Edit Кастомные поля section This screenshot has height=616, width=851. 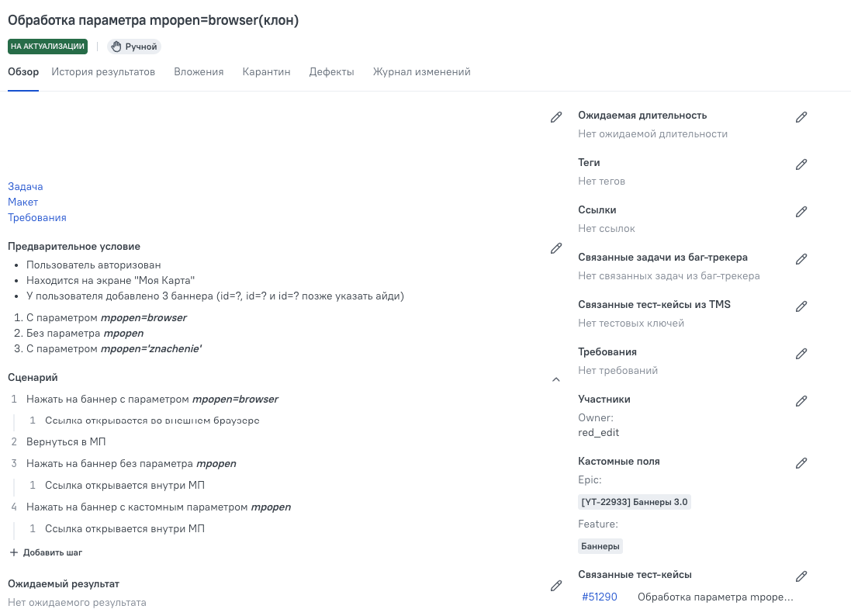pyautogui.click(x=801, y=463)
